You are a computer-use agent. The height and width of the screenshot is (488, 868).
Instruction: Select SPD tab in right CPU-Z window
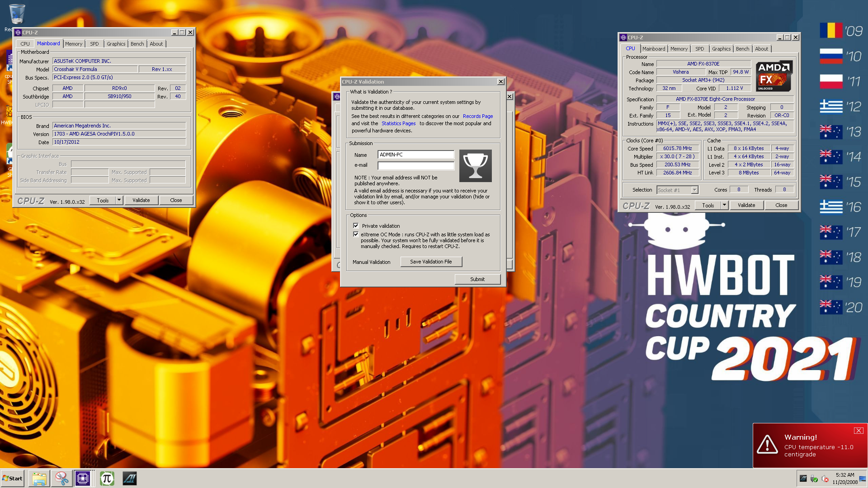(x=700, y=49)
